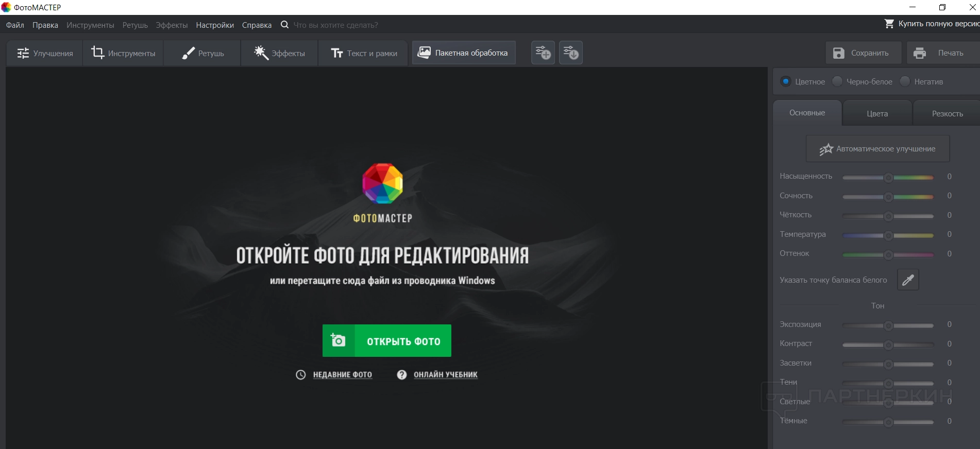The height and width of the screenshot is (449, 980).
Task: Open the Ретушь menu in the menu bar
Action: pyautogui.click(x=135, y=25)
